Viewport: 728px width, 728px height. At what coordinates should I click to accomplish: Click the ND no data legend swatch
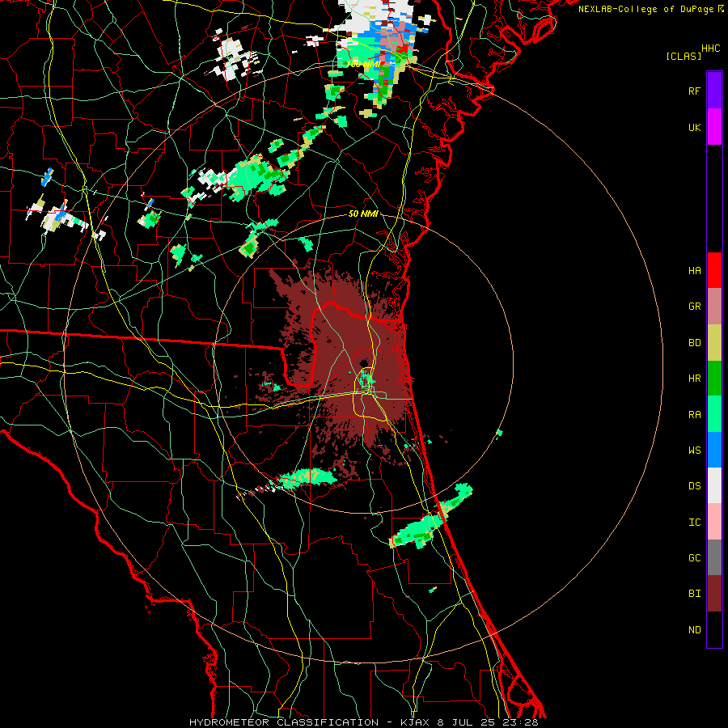click(x=714, y=629)
